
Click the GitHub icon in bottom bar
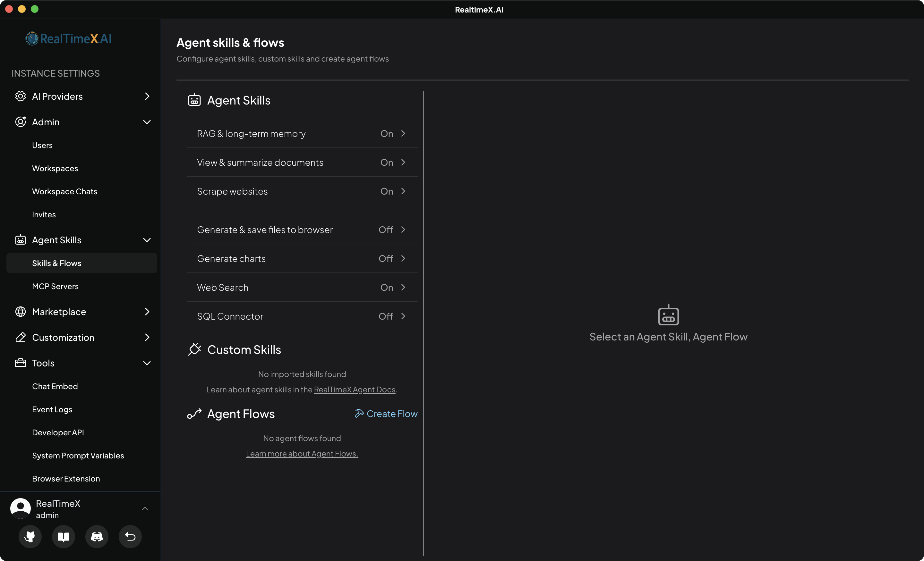30,537
